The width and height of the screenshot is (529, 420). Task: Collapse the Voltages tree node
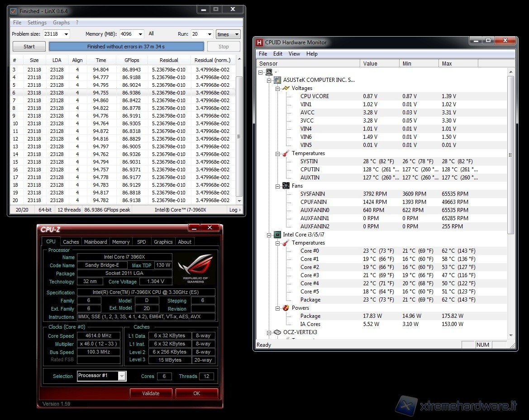(x=277, y=88)
